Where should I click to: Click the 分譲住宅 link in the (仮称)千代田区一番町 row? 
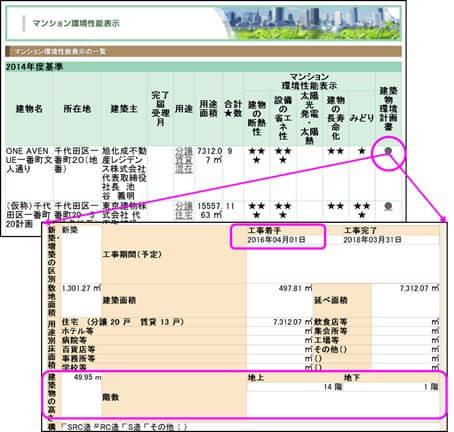coord(184,210)
